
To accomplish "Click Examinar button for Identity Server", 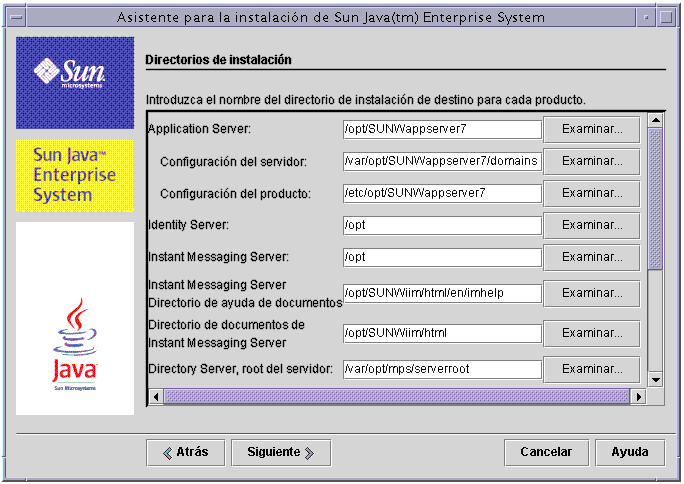I will (x=592, y=225).
